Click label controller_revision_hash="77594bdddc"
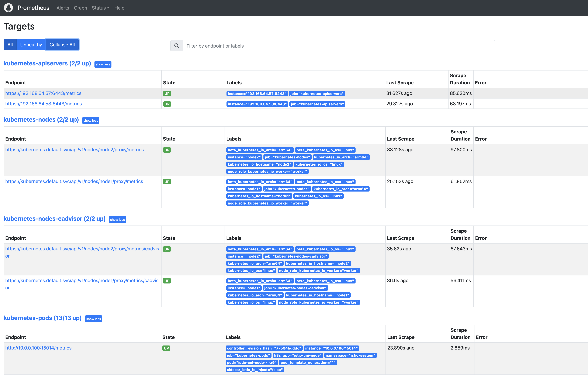 click(264, 348)
